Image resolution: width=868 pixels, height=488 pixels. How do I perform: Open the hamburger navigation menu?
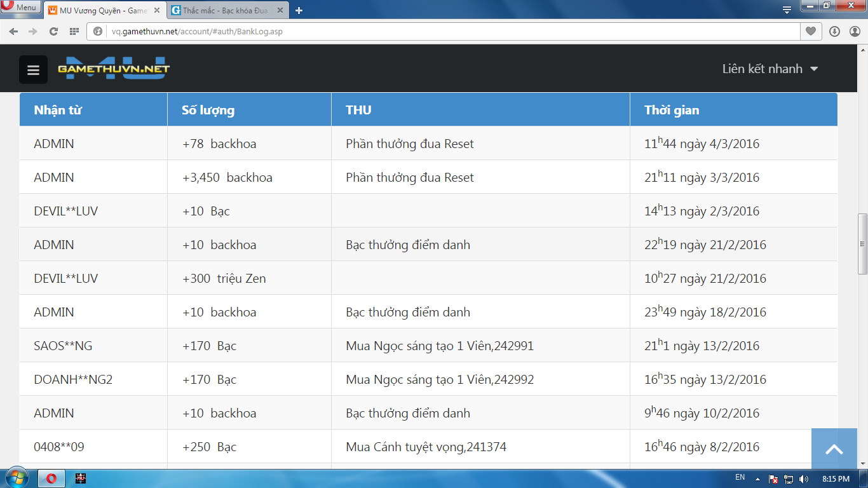pyautogui.click(x=33, y=70)
